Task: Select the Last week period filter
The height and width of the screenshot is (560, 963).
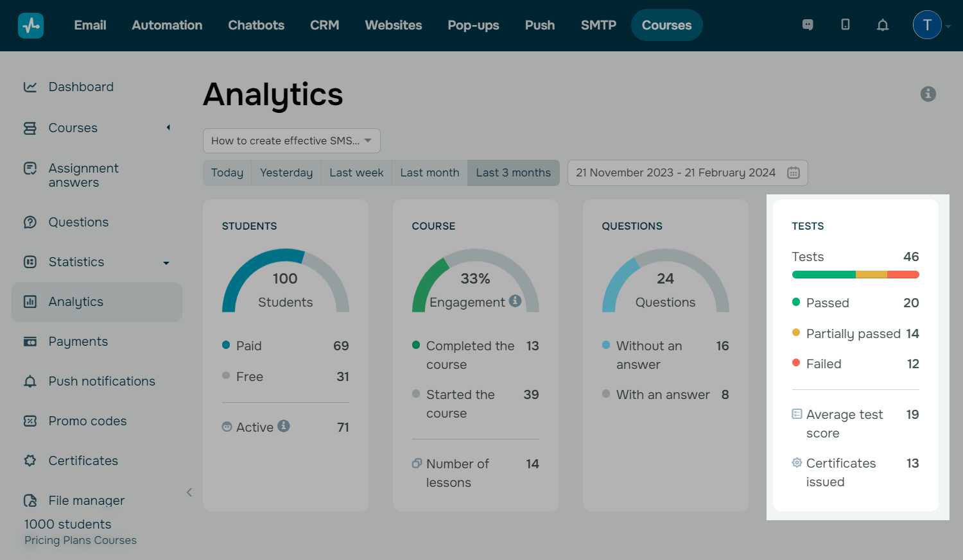Action: 356,173
